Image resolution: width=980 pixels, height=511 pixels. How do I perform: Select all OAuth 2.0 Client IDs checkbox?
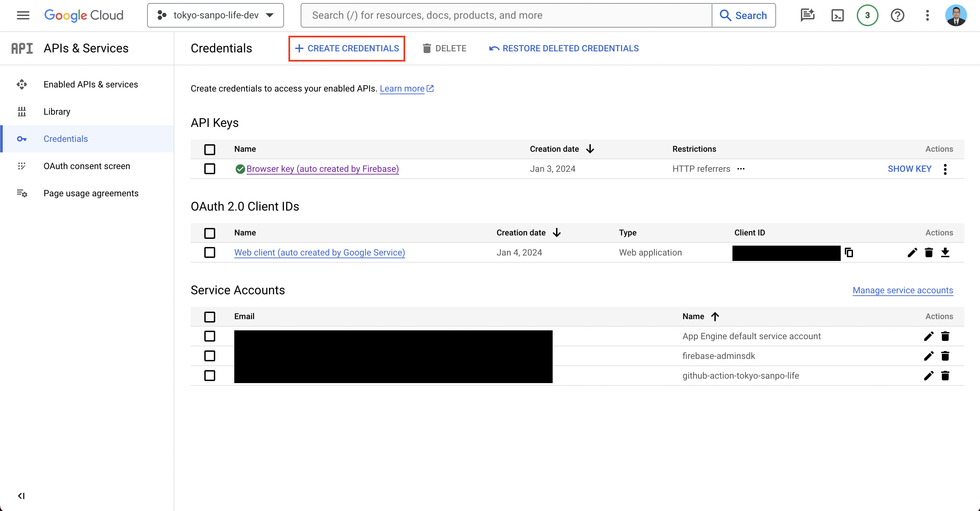pos(210,233)
